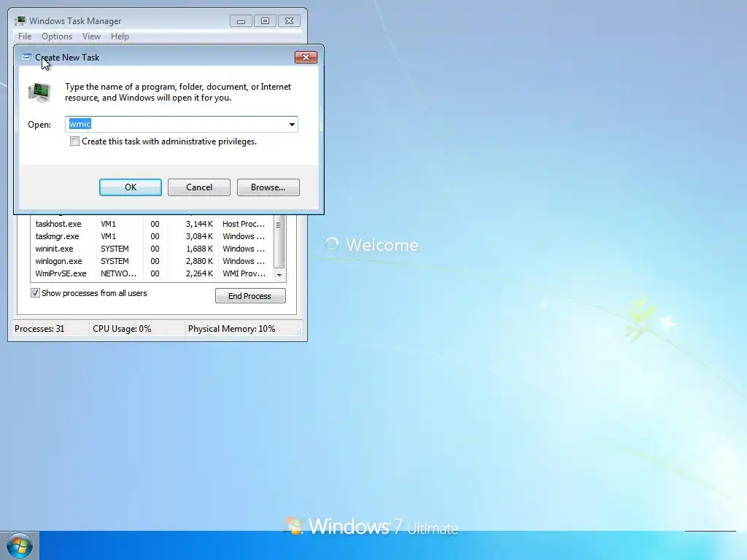The width and height of the screenshot is (747, 560).
Task: Expand the Open combo box dropdown arrow
Action: [x=292, y=124]
